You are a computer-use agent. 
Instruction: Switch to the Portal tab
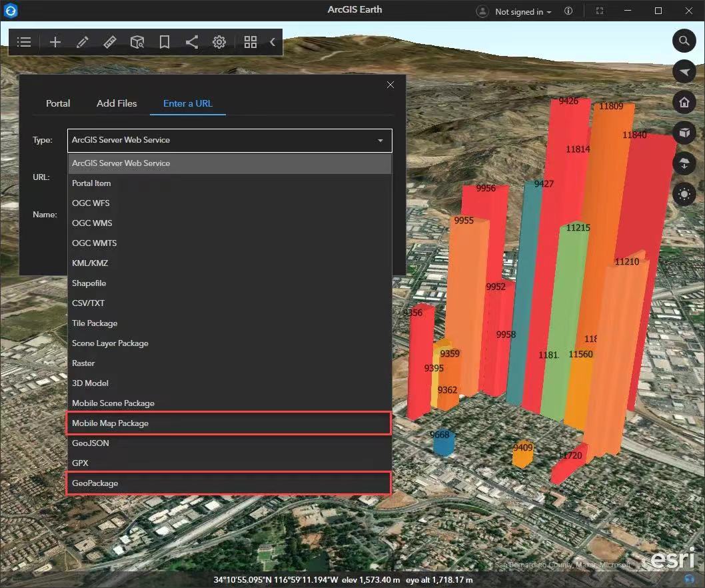tap(58, 103)
